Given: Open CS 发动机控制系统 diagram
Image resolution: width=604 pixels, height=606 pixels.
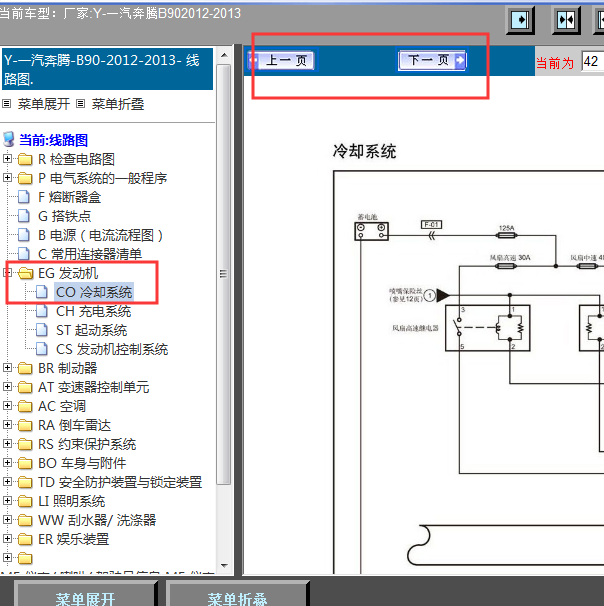Looking at the screenshot, I should click(x=112, y=349).
